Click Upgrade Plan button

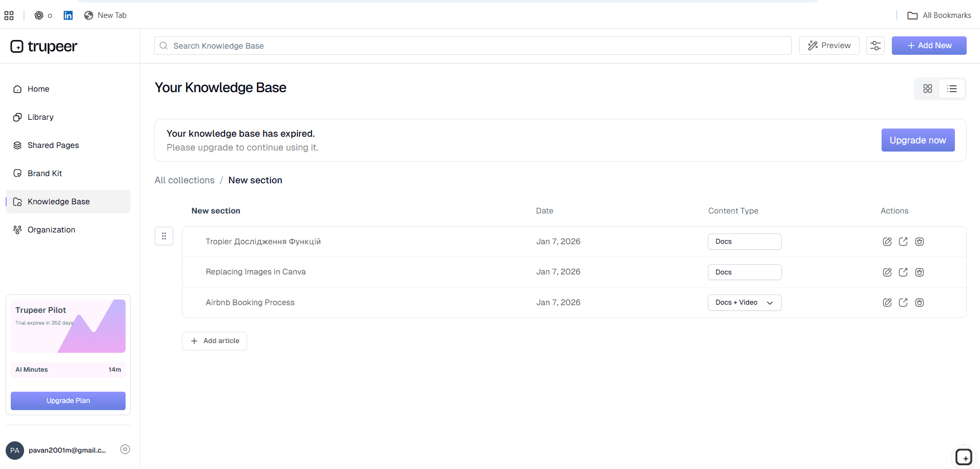tap(68, 401)
